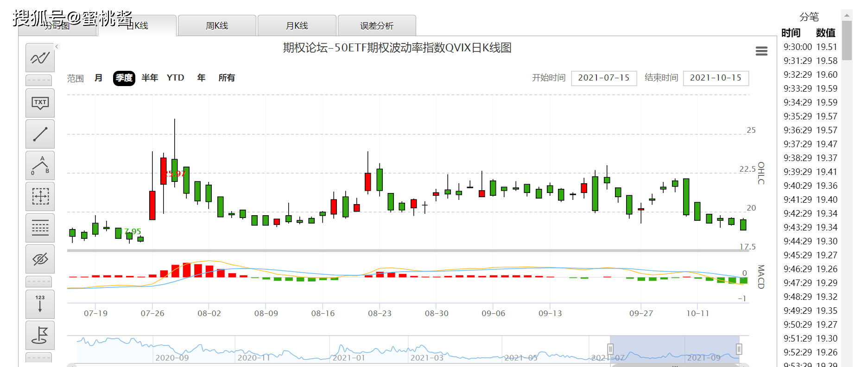Select the Fibonacci horizontal lines tool
868x367 pixels.
40,228
